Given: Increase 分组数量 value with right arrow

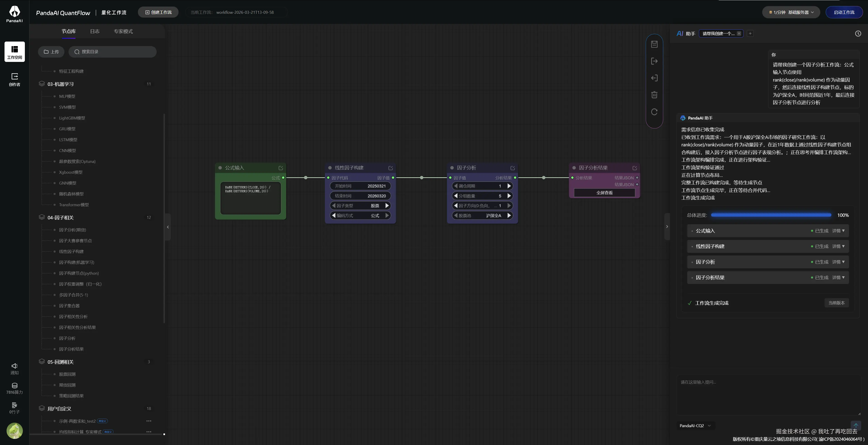Looking at the screenshot, I should [509, 196].
